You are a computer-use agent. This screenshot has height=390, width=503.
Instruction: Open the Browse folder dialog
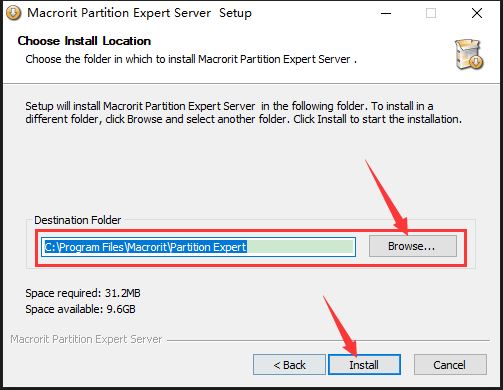[x=413, y=246]
